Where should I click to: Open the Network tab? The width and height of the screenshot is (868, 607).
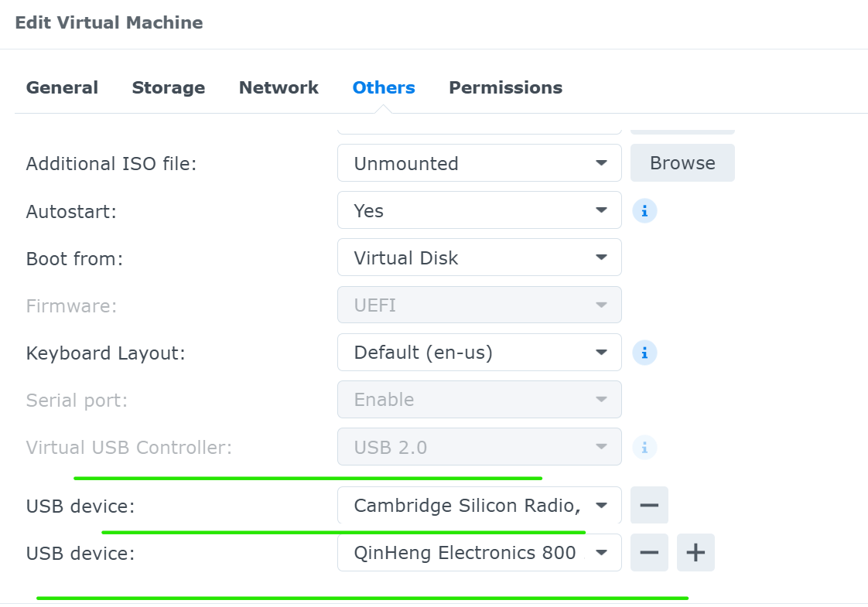pos(279,87)
